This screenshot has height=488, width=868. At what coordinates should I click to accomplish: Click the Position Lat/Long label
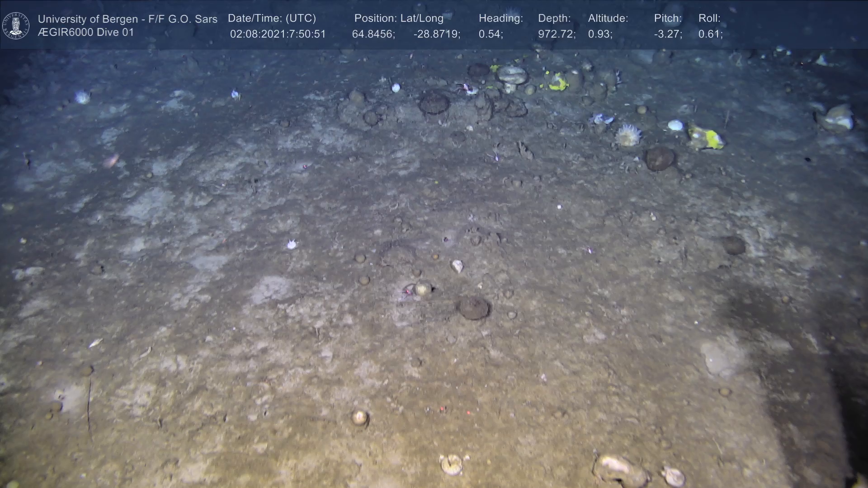click(x=399, y=18)
